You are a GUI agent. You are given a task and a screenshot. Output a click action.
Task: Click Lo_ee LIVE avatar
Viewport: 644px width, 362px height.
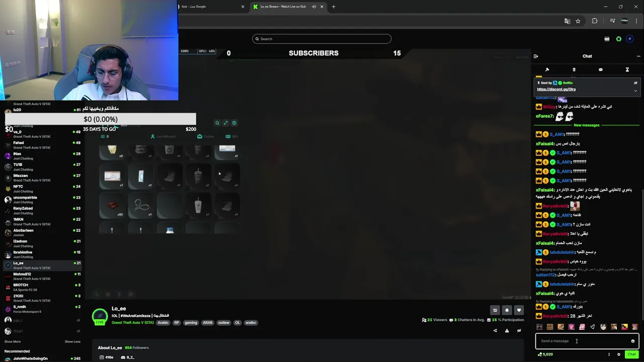100,316
